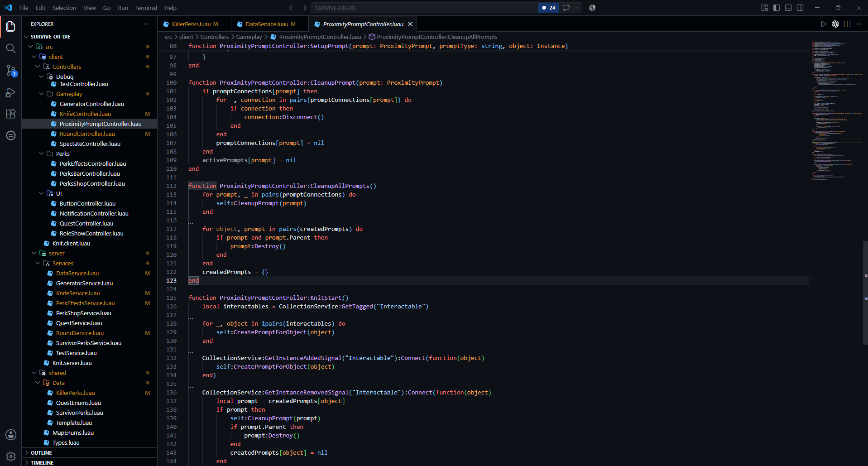Screen dimensions: 868x466
Task: Open the Extensions view icon
Action: point(11,114)
